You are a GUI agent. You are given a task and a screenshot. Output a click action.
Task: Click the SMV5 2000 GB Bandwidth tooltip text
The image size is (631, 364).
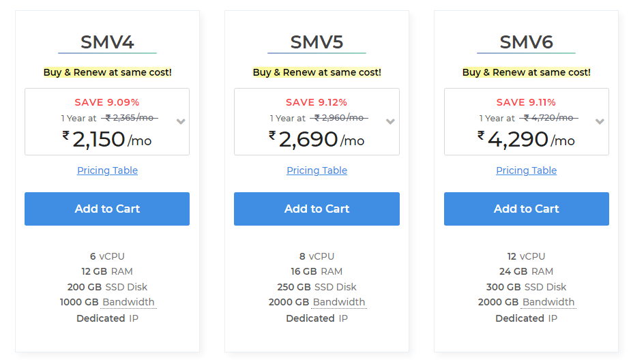(x=338, y=302)
